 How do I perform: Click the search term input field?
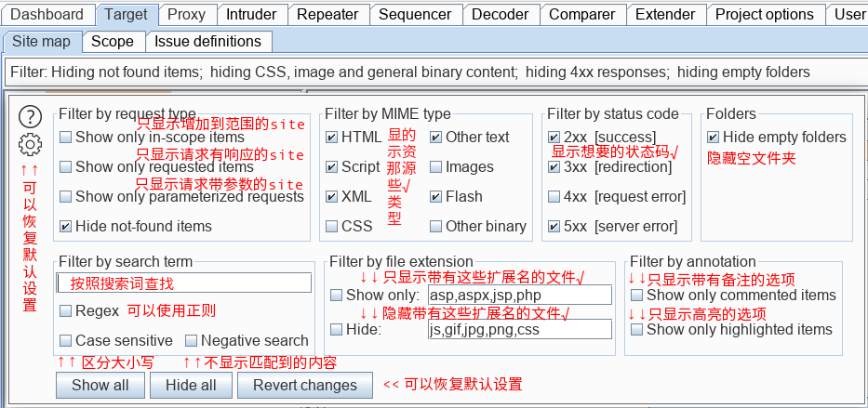[184, 283]
